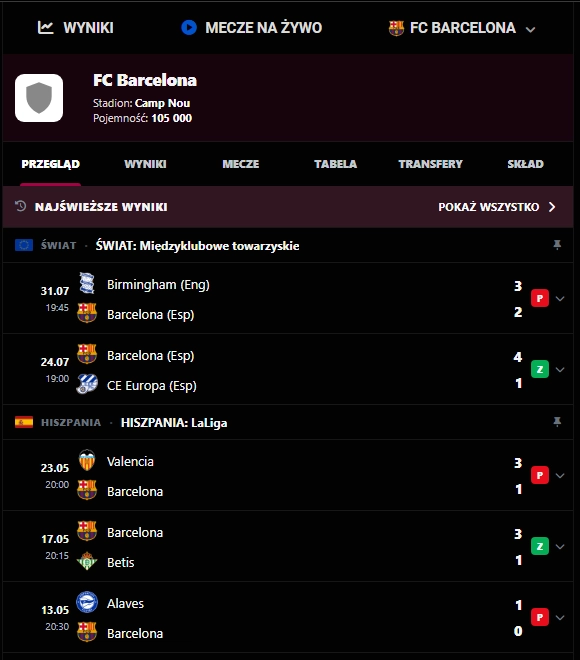Pin the LaLiga competition

click(x=557, y=422)
